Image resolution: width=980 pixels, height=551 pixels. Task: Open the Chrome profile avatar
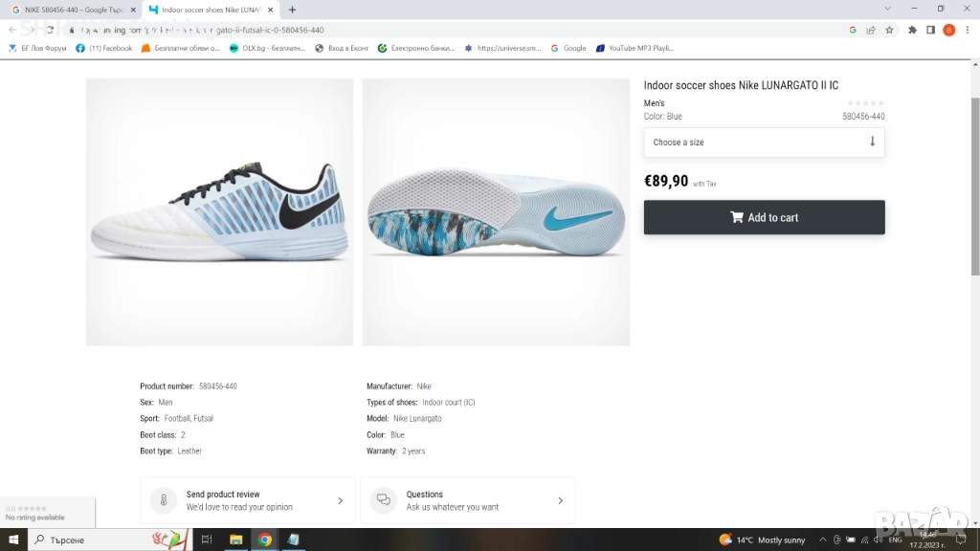[x=948, y=30]
